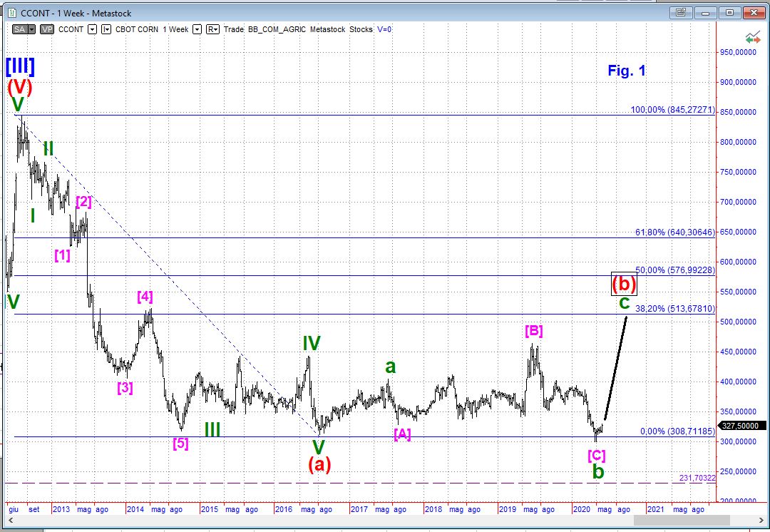Open the I indicator dropdown button
The image size is (770, 532).
(106, 29)
